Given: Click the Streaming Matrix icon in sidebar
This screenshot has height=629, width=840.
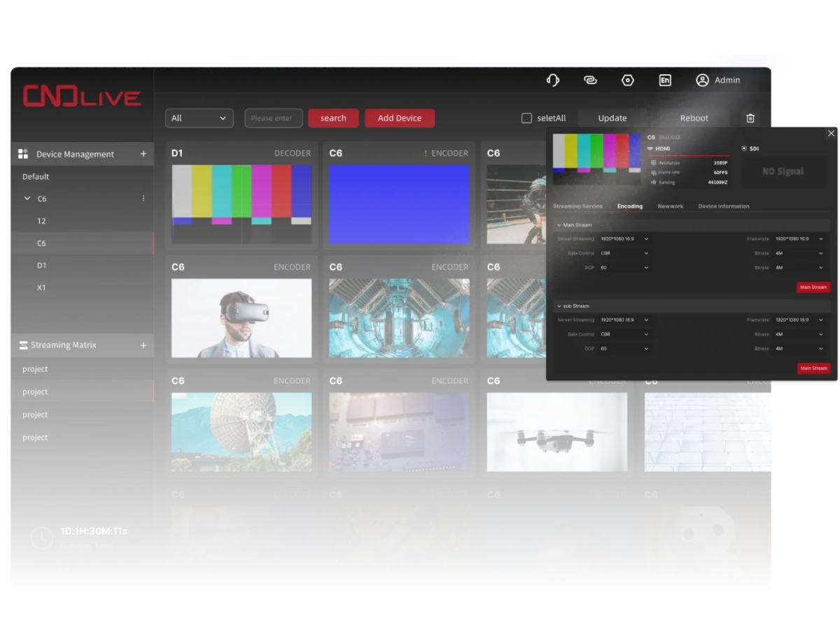Looking at the screenshot, I should point(22,344).
